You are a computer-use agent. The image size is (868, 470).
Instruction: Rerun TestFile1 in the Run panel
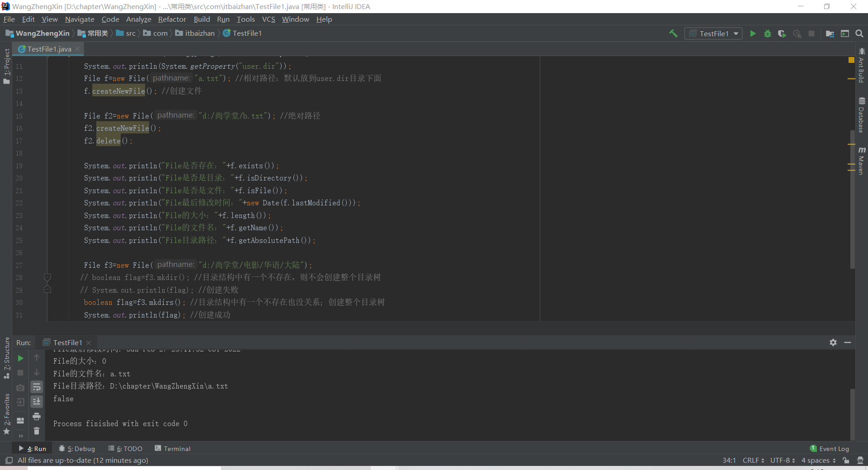tap(20, 358)
